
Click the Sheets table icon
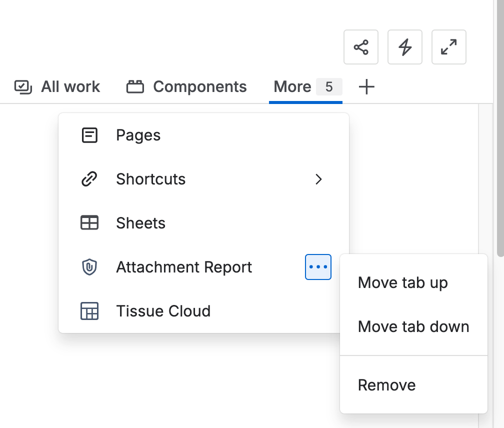point(89,223)
